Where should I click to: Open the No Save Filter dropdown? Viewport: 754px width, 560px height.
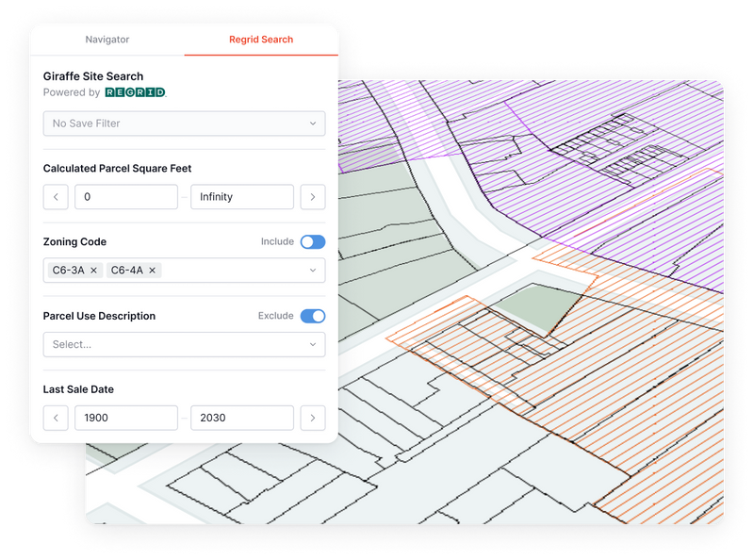[x=184, y=124]
